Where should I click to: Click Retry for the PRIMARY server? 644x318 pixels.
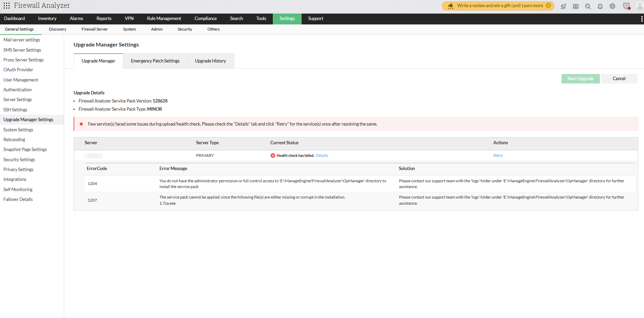(498, 155)
